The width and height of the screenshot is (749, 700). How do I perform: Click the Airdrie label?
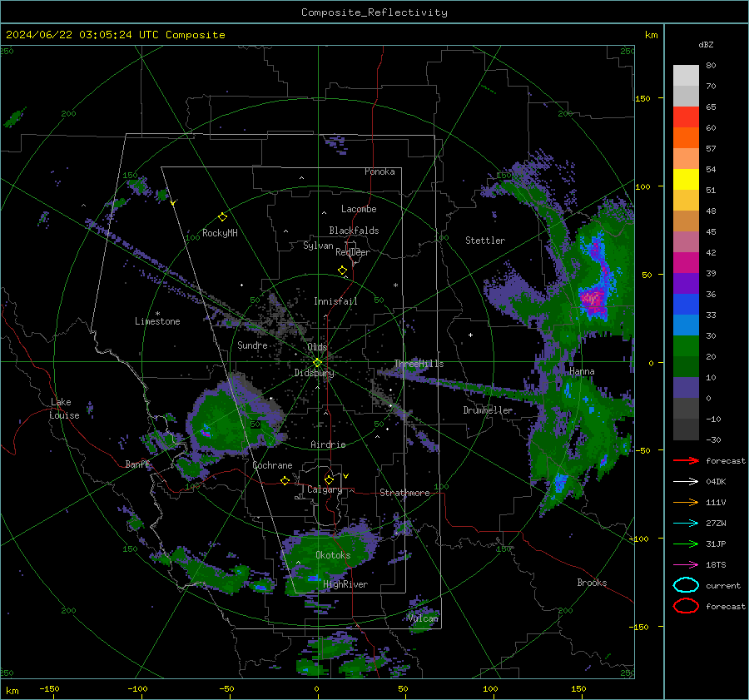pyautogui.click(x=328, y=444)
